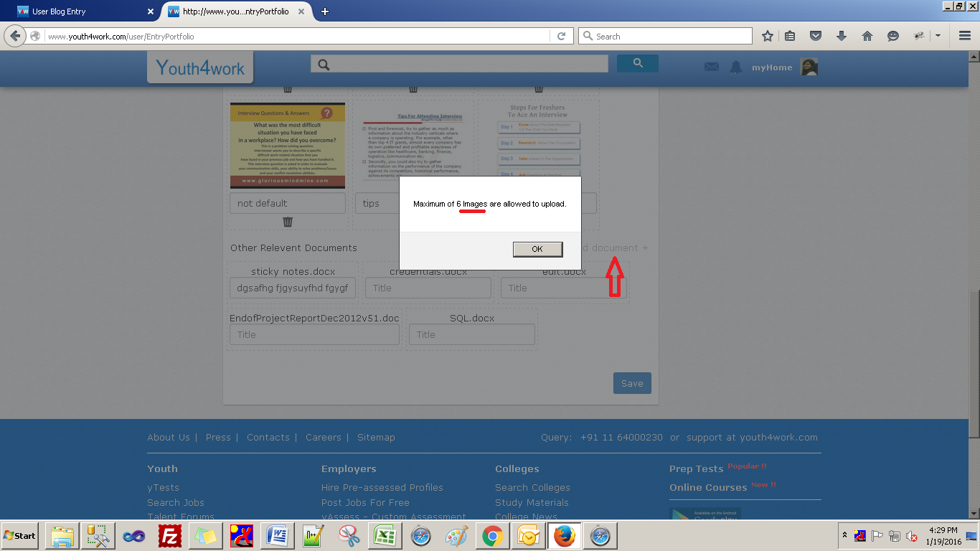Click the site search magnifier button

(x=638, y=64)
